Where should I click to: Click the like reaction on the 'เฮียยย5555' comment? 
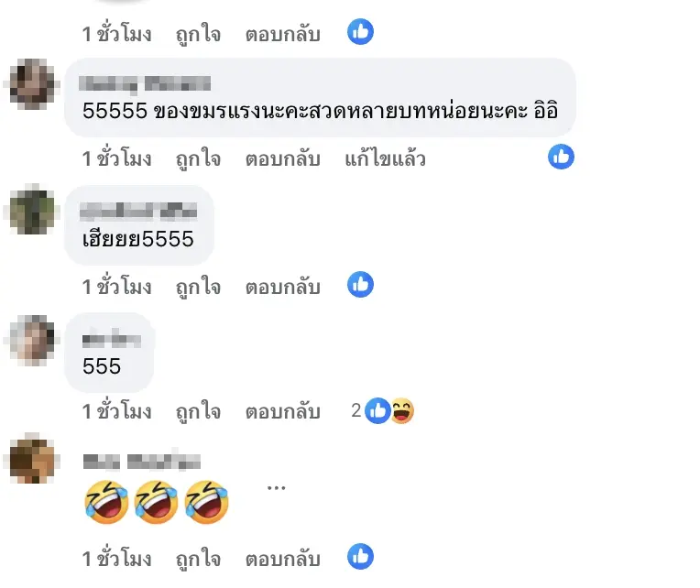click(360, 284)
